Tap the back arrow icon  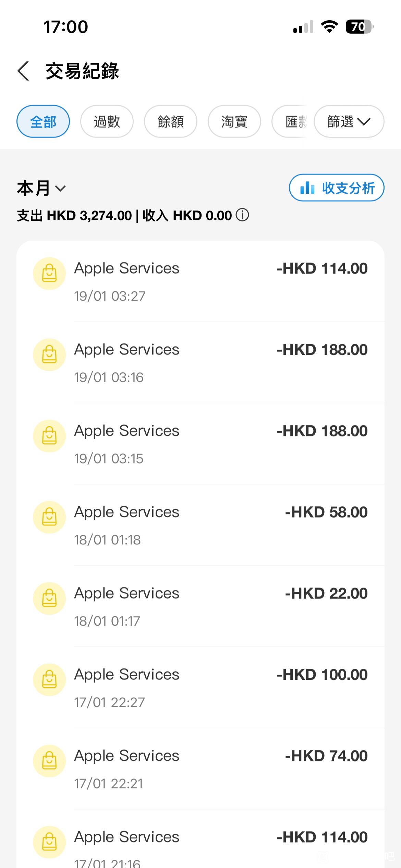click(x=23, y=71)
